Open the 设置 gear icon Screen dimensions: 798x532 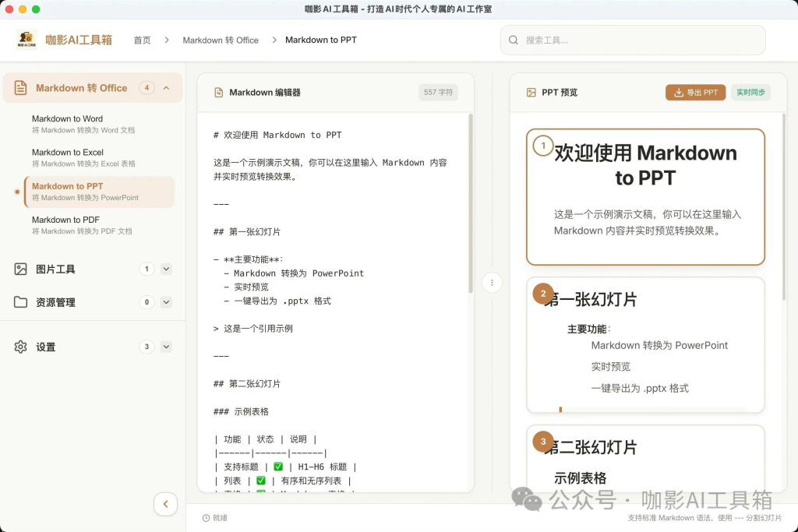click(20, 347)
